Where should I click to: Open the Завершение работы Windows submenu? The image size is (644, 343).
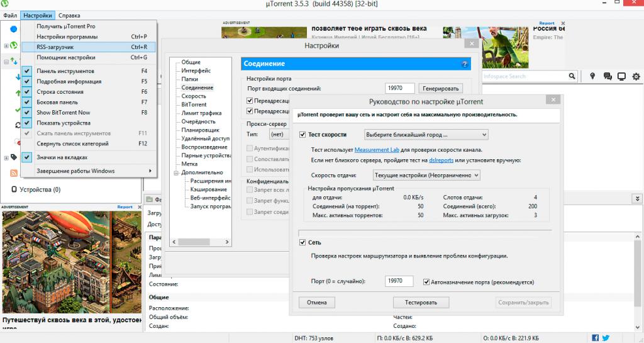(x=89, y=171)
